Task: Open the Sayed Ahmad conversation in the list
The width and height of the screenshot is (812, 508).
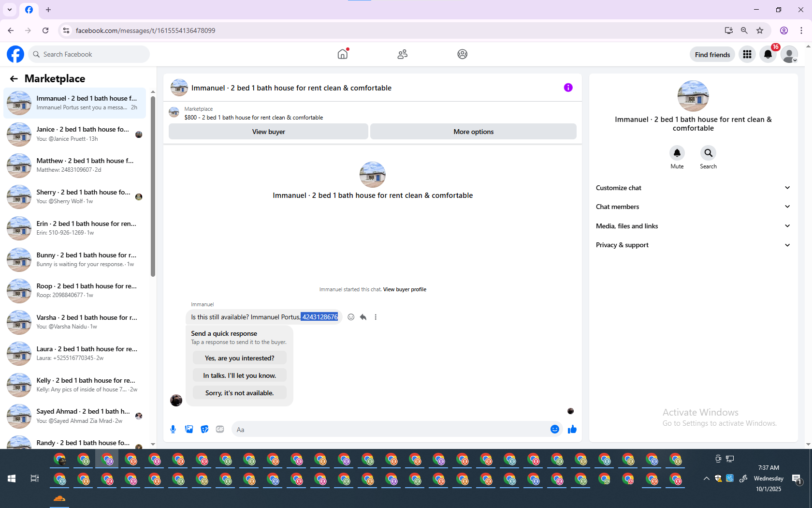Action: click(x=75, y=416)
